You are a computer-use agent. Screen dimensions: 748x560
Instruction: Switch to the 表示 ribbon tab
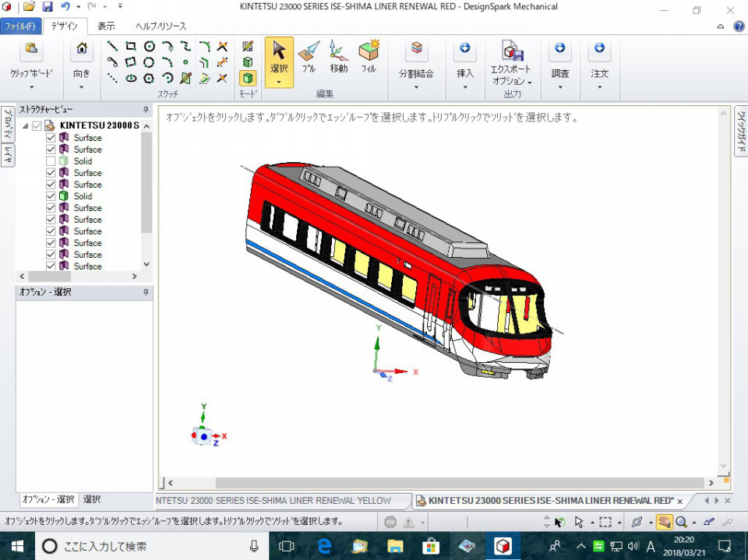click(x=106, y=26)
